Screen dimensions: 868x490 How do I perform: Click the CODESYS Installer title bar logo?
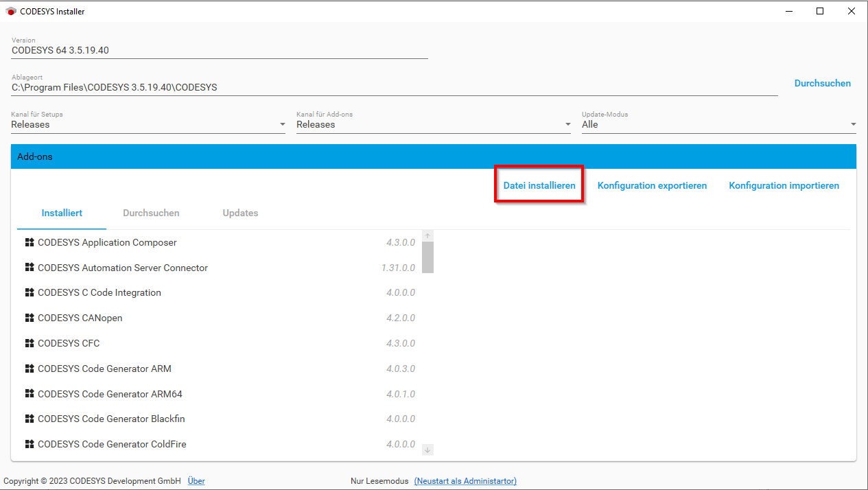coord(11,11)
